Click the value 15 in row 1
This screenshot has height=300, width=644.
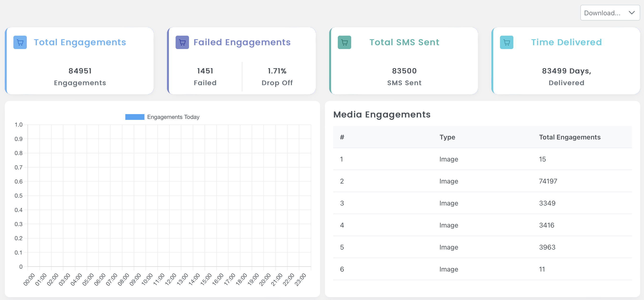coord(542,159)
